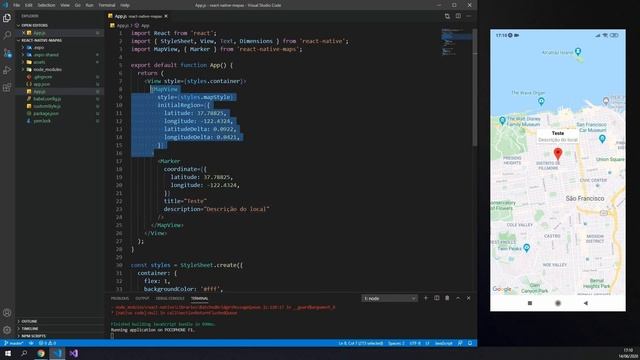The image size is (640, 360).
Task: Open the terminal selector dropdown '1: node'
Action: tap(389, 298)
